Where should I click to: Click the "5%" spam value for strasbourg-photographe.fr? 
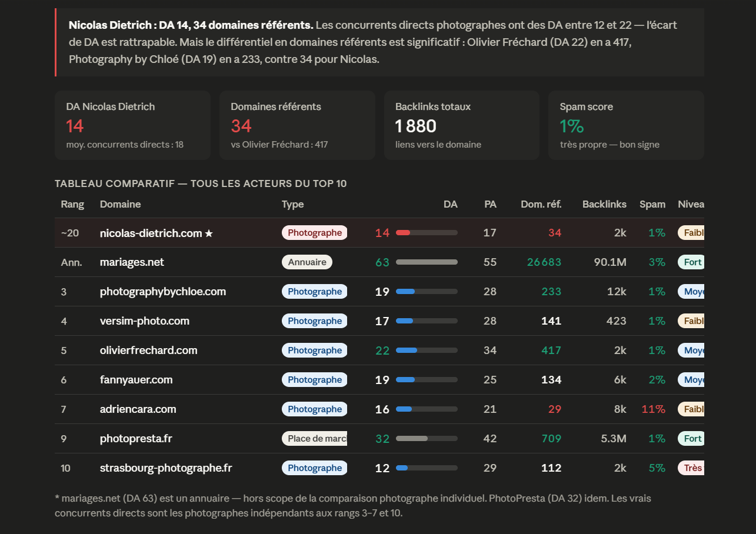click(657, 468)
